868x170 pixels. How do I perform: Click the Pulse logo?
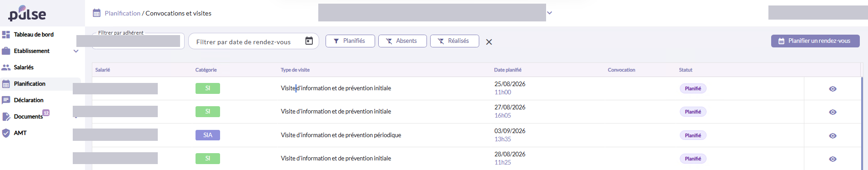27,13
